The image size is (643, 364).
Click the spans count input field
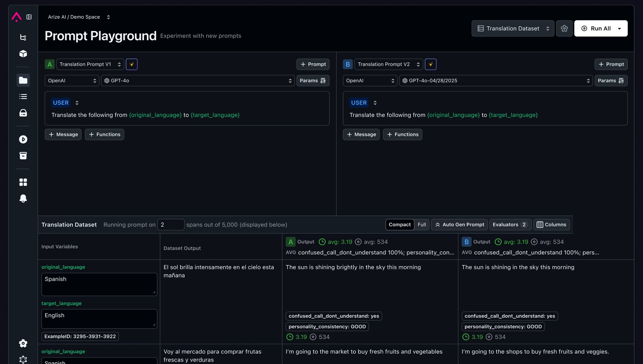(x=171, y=224)
